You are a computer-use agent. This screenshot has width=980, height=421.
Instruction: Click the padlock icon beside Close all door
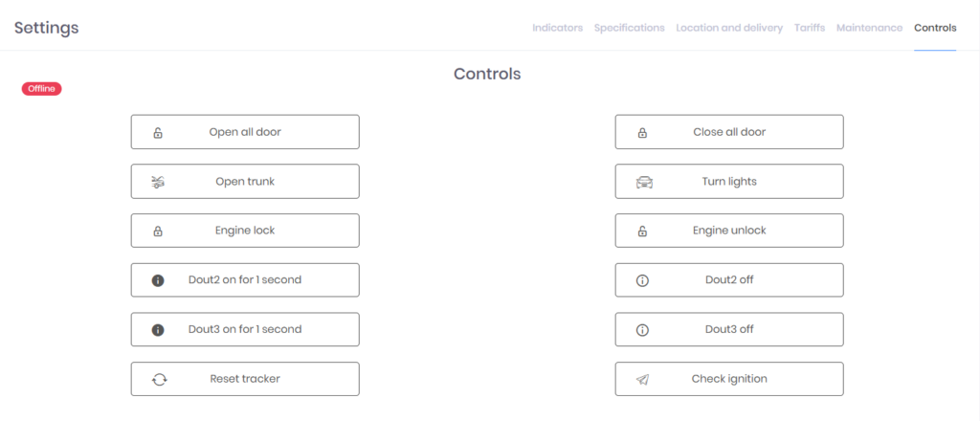[x=642, y=133]
